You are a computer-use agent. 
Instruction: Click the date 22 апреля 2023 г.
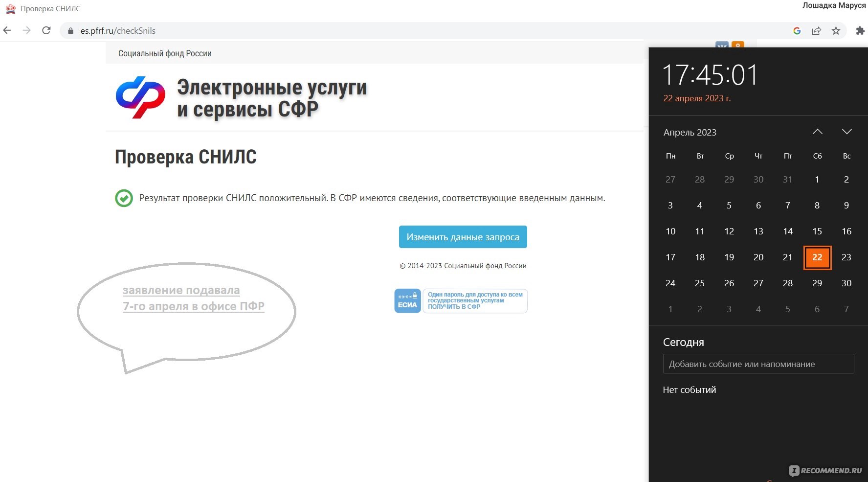click(x=697, y=98)
